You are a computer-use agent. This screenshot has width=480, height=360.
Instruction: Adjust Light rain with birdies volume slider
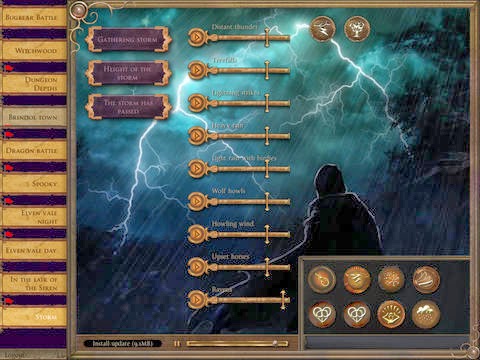[x=267, y=169]
